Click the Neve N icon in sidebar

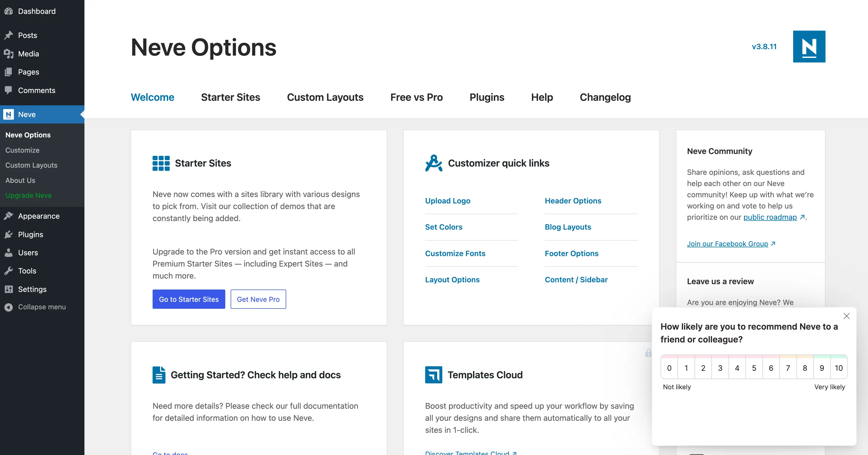(9, 114)
